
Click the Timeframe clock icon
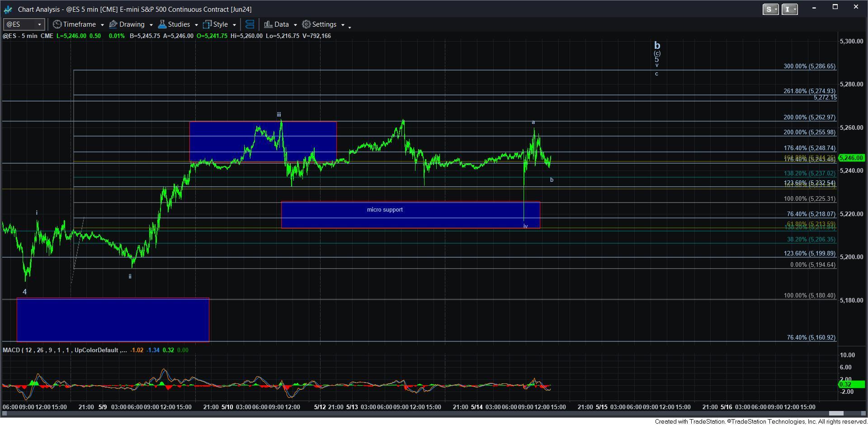(x=57, y=24)
